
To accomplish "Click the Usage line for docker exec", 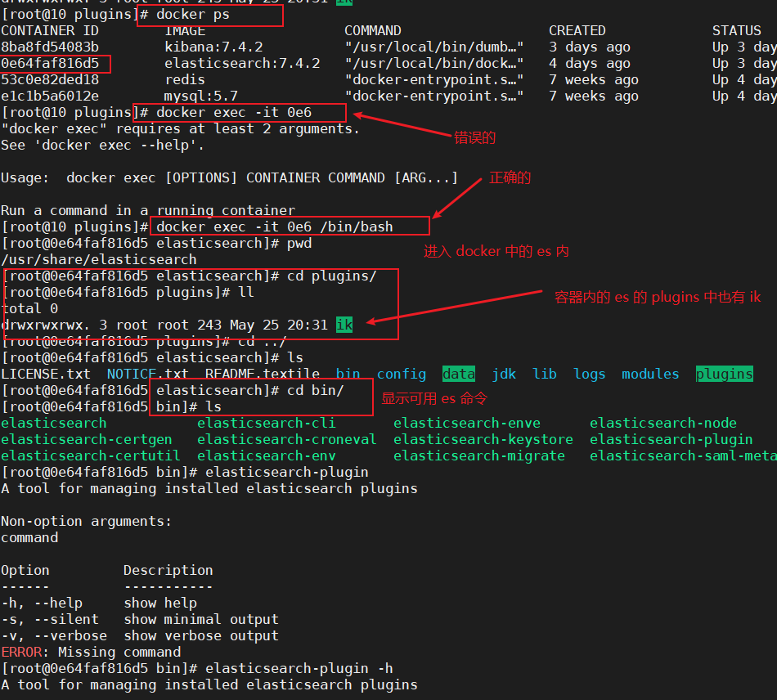I will [x=230, y=177].
